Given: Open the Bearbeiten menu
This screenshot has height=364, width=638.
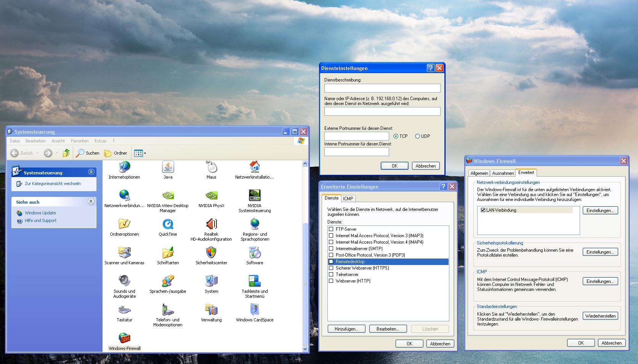Looking at the screenshot, I should pyautogui.click(x=35, y=141).
